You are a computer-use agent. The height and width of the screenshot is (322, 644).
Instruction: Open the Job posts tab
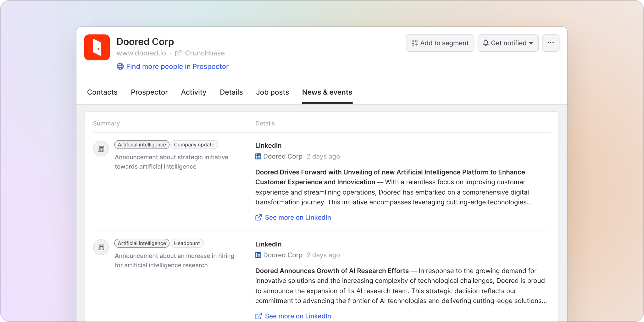pyautogui.click(x=272, y=92)
